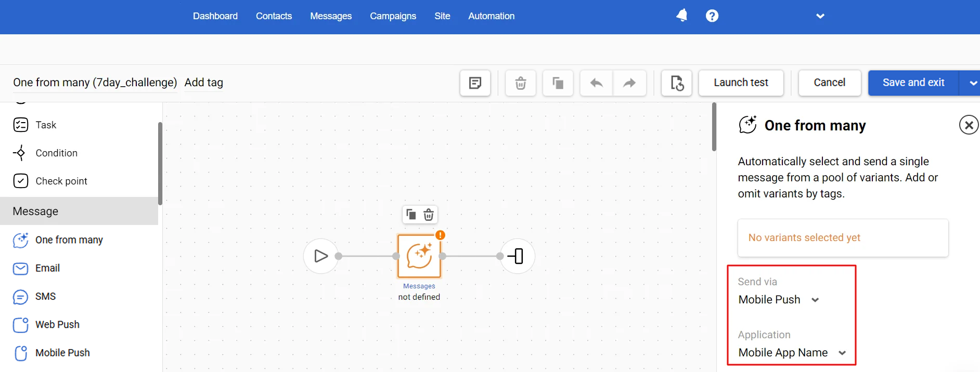Screen dimensions: 980x372
Task: Open the Send via Mobile Push dropdown
Action: [779, 300]
